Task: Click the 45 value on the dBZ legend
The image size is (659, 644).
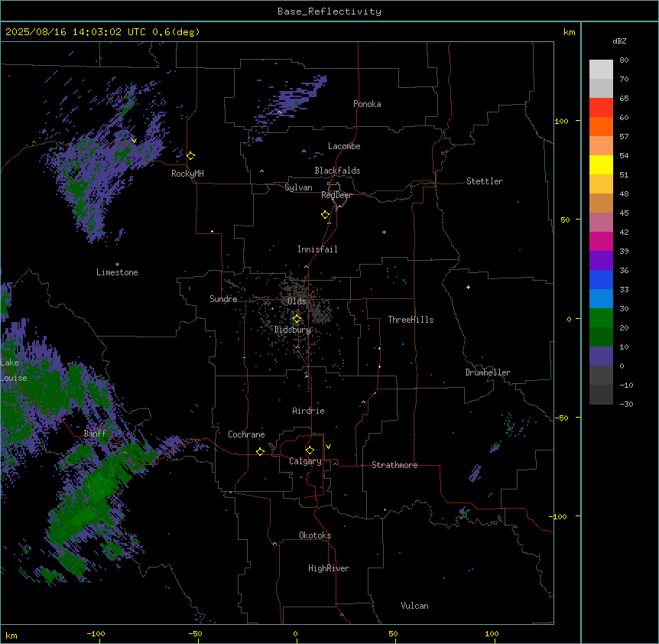Action: pyautogui.click(x=624, y=213)
